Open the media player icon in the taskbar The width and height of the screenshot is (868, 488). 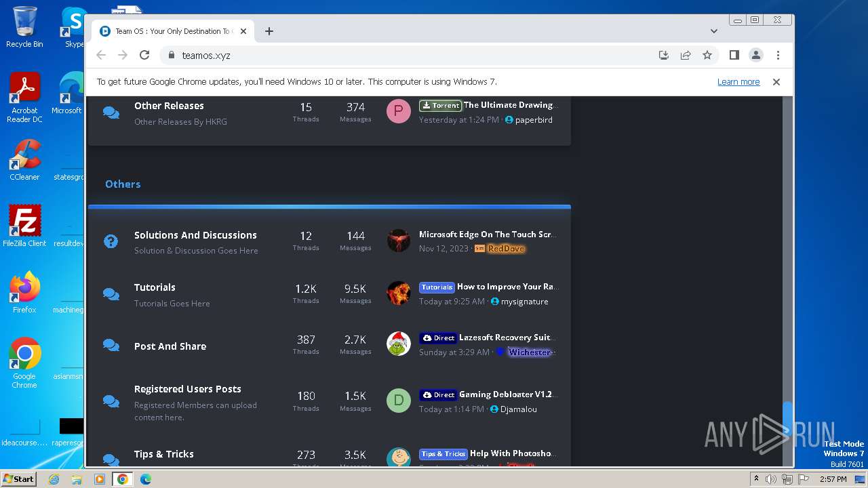coord(100,479)
